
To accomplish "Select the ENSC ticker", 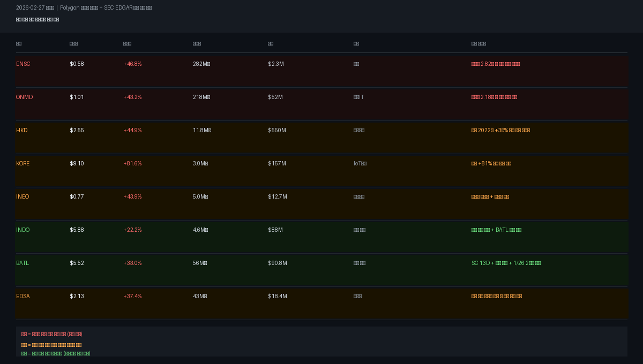I will (23, 64).
